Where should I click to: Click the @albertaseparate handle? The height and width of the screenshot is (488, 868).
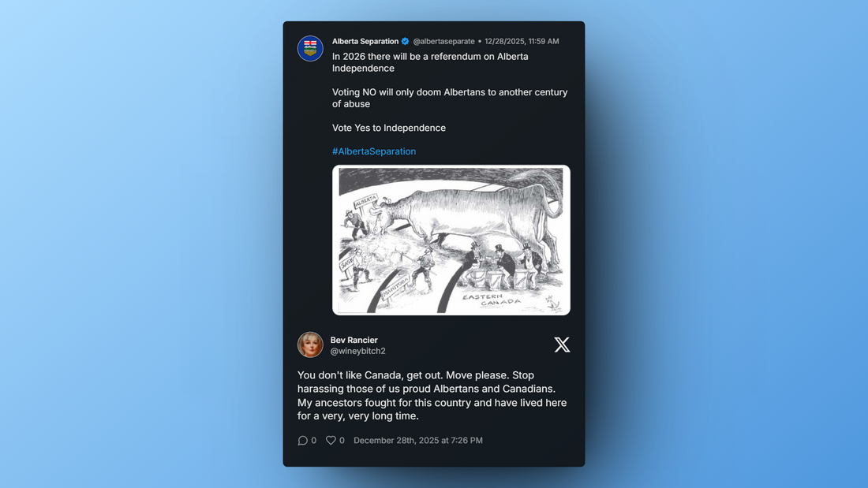(443, 42)
